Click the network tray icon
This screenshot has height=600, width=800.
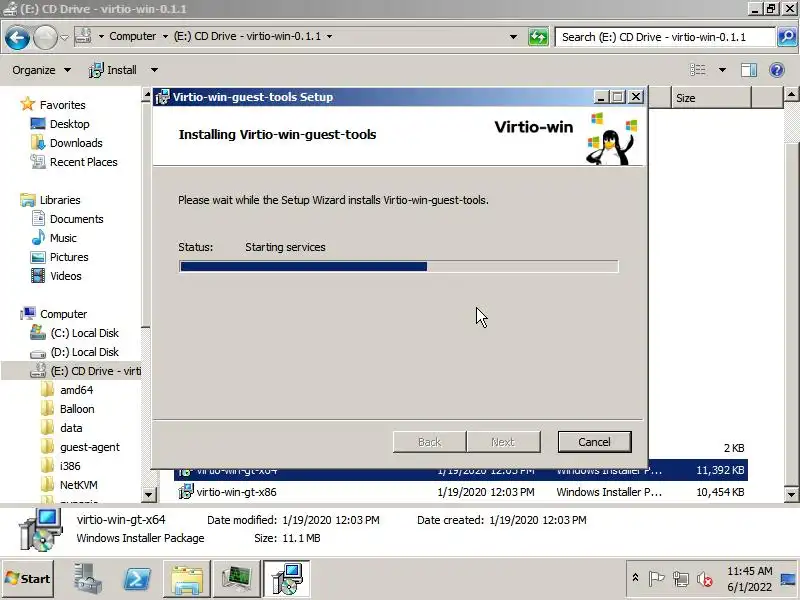[x=680, y=579]
